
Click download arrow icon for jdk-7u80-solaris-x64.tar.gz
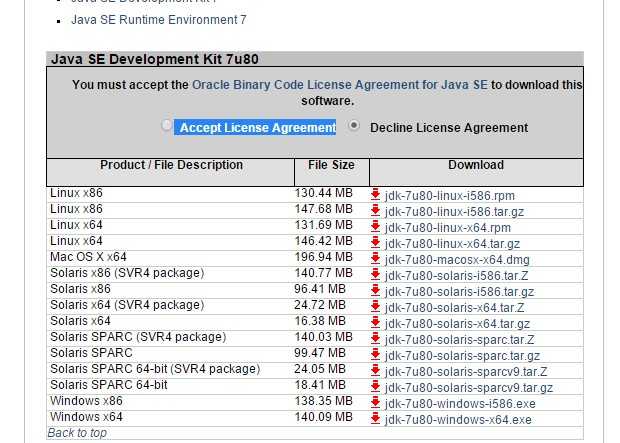(x=375, y=323)
